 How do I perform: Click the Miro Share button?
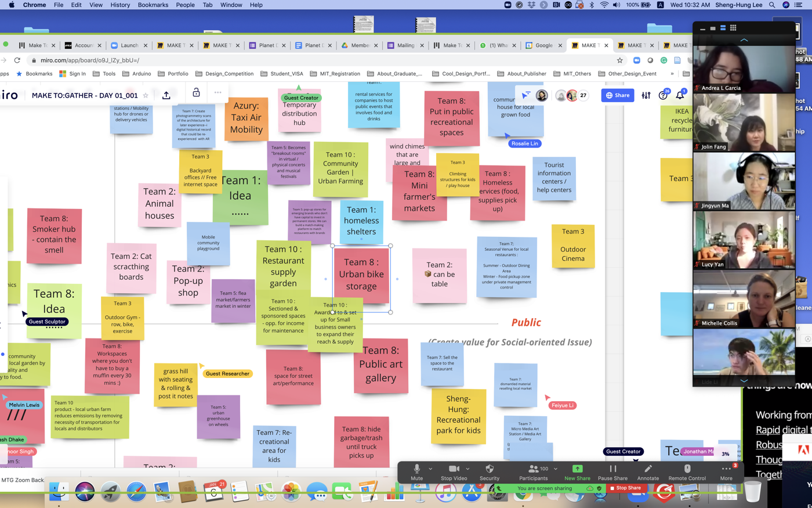[x=618, y=95]
